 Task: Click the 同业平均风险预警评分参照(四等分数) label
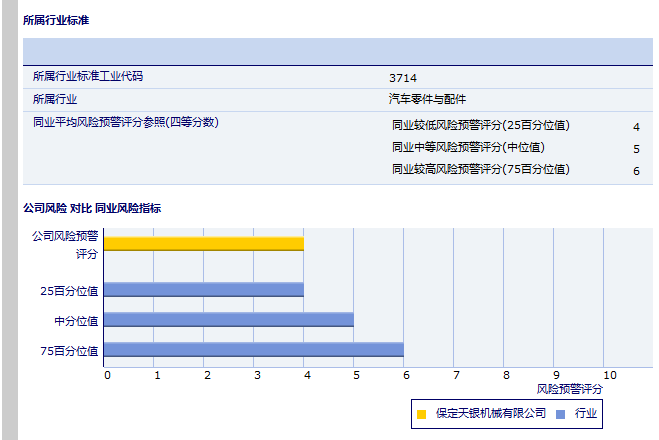pyautogui.click(x=125, y=122)
